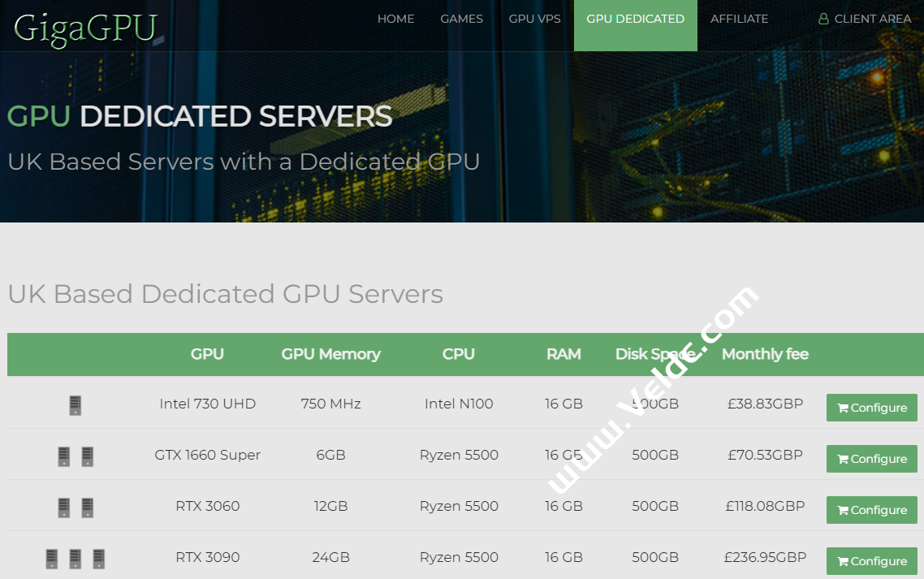Click the GigaGPU logo
The image size is (924, 579).
coord(85,27)
